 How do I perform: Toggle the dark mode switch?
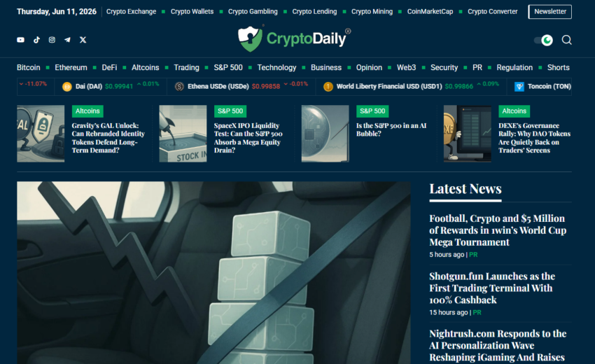[543, 40]
